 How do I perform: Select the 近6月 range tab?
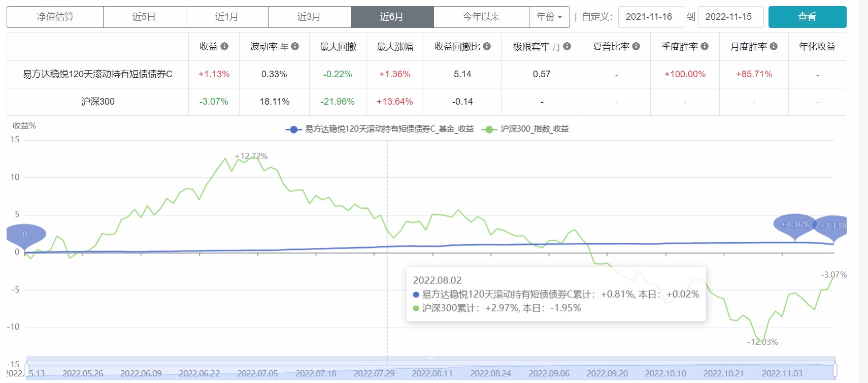[392, 17]
